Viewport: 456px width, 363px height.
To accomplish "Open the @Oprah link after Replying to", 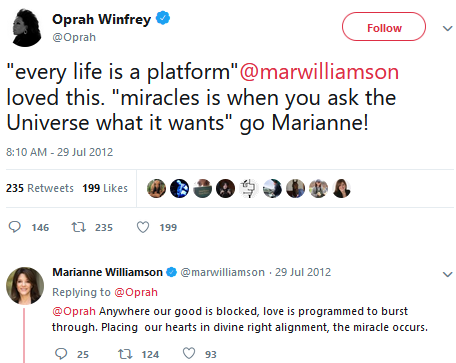I will click(x=136, y=292).
